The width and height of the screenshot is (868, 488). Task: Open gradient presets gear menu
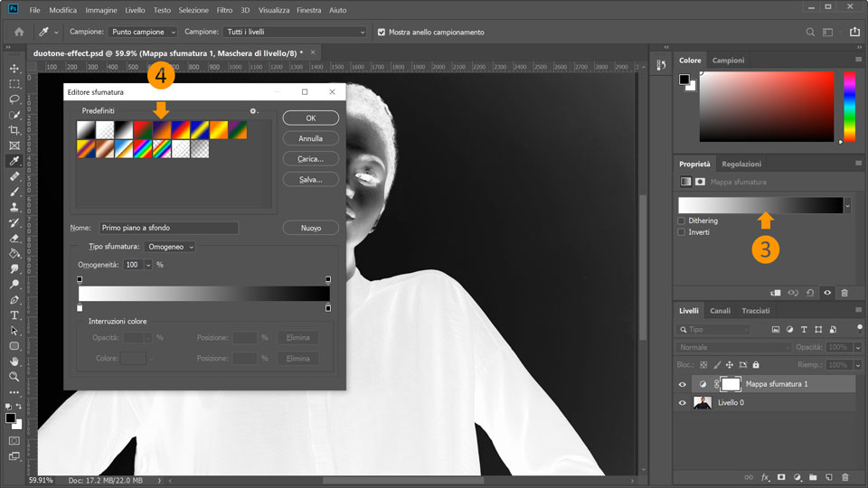[253, 110]
